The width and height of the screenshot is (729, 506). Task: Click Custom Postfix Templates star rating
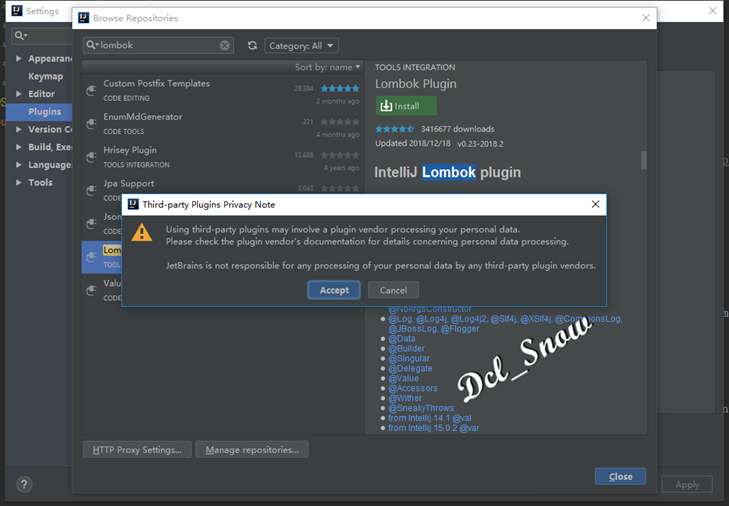(340, 88)
